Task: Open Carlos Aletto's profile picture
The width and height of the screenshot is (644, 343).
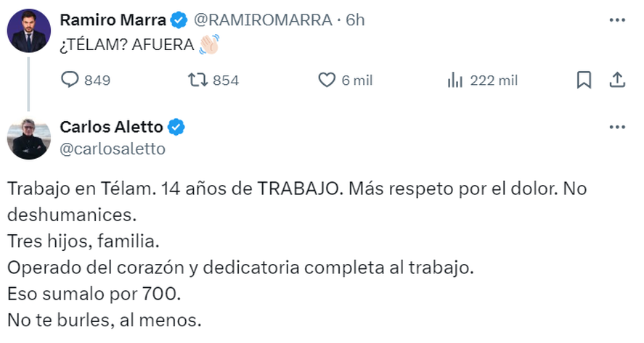Action: click(29, 138)
